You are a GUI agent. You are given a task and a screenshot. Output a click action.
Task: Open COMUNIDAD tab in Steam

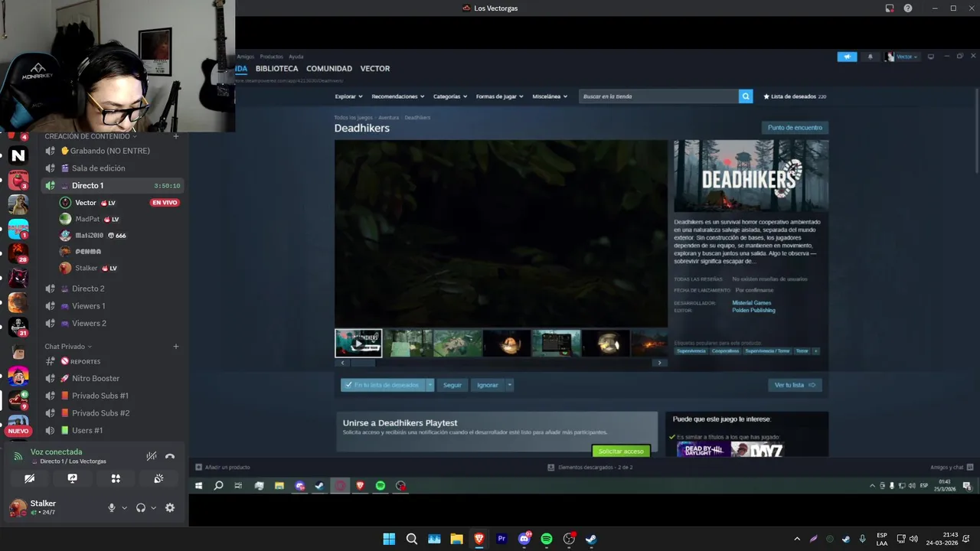[329, 69]
